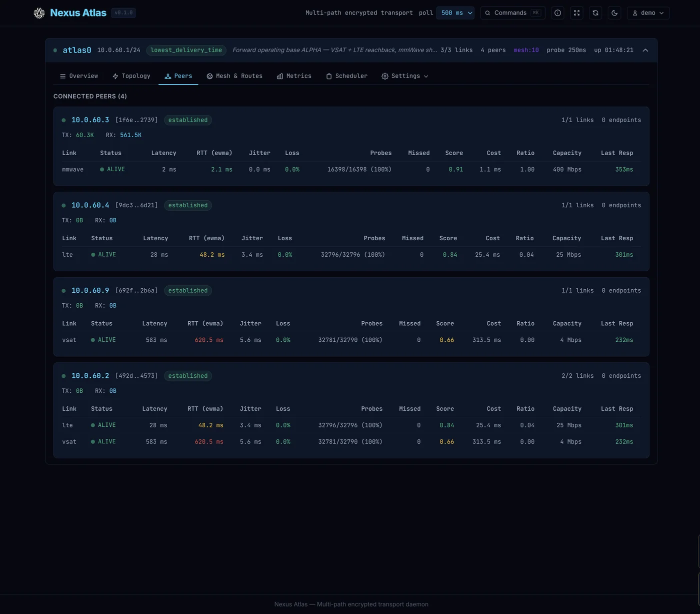Click probes 16398/16398 (100%)
700x614 pixels.
(x=359, y=170)
